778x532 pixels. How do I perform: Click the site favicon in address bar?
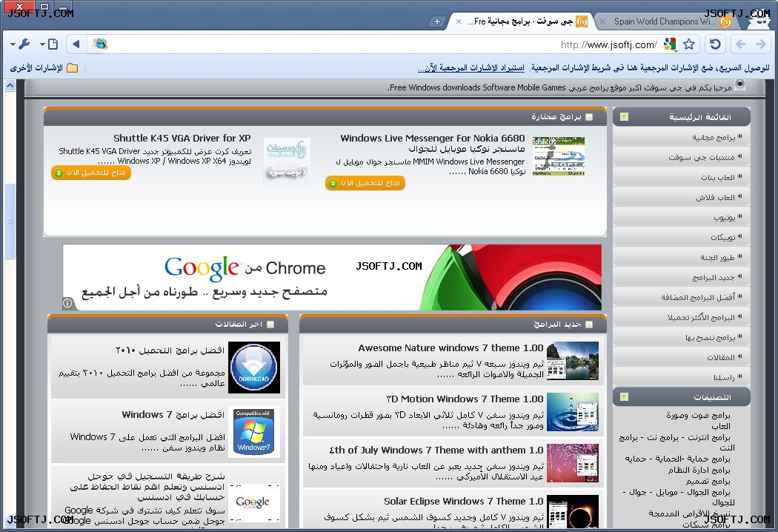coord(100,44)
